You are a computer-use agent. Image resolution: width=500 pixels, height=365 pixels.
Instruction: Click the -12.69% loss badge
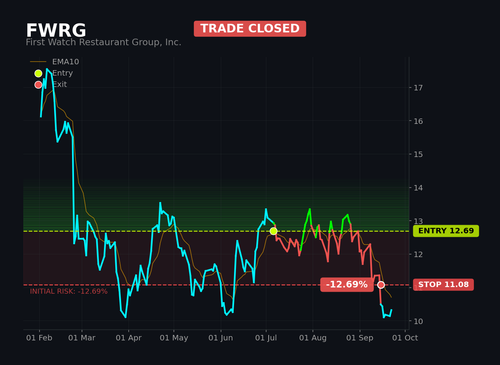coord(347,284)
